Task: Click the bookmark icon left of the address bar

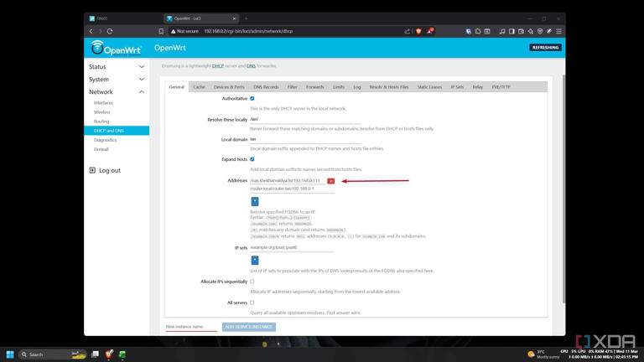Action: 161,31
